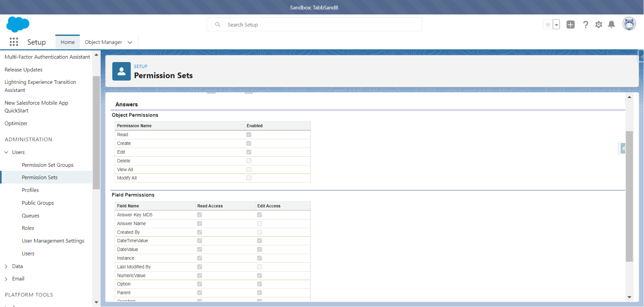The height and width of the screenshot is (307, 644).
Task: Open the favorites list dropdown arrow
Action: tap(556, 25)
